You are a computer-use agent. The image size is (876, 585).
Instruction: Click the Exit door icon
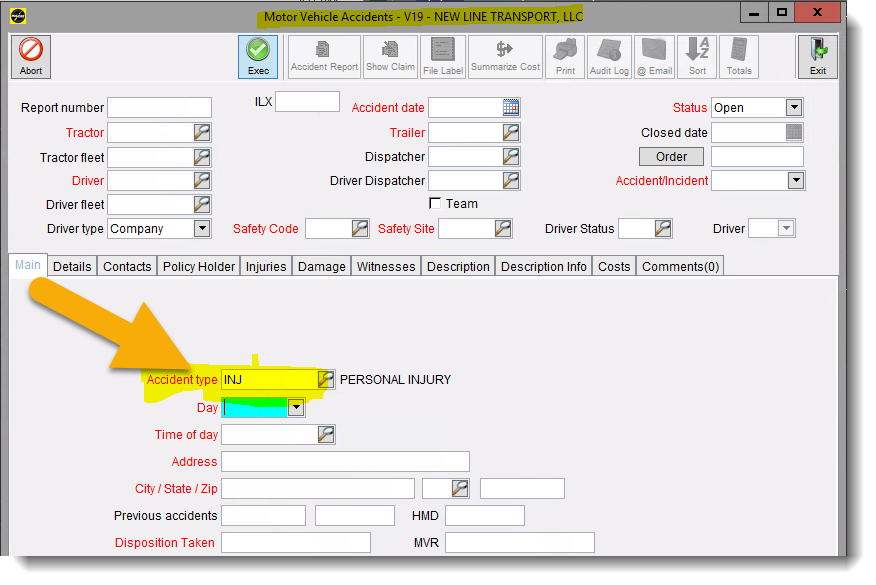point(817,56)
